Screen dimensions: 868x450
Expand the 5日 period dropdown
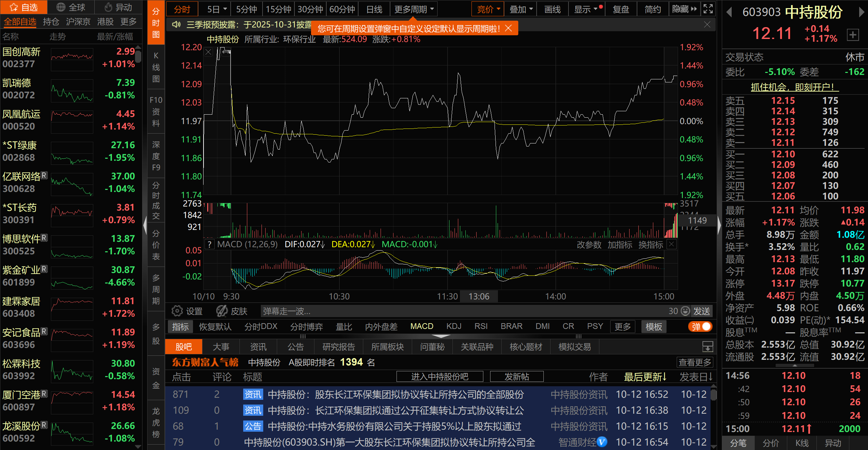225,9
